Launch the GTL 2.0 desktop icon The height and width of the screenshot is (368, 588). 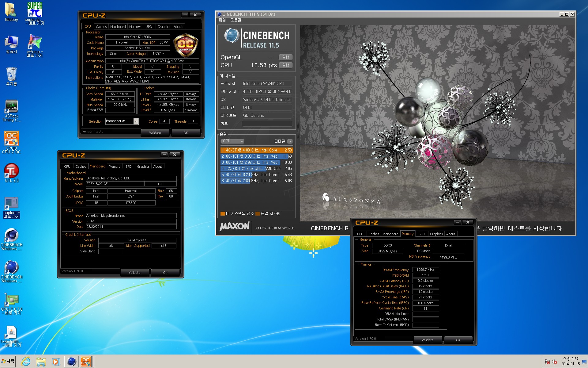point(12,173)
